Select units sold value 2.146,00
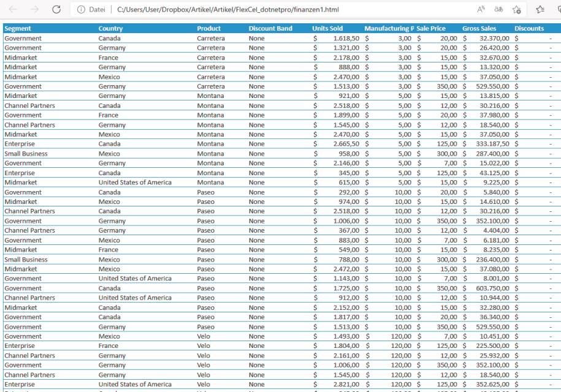This screenshot has width=561, height=392. [x=346, y=164]
